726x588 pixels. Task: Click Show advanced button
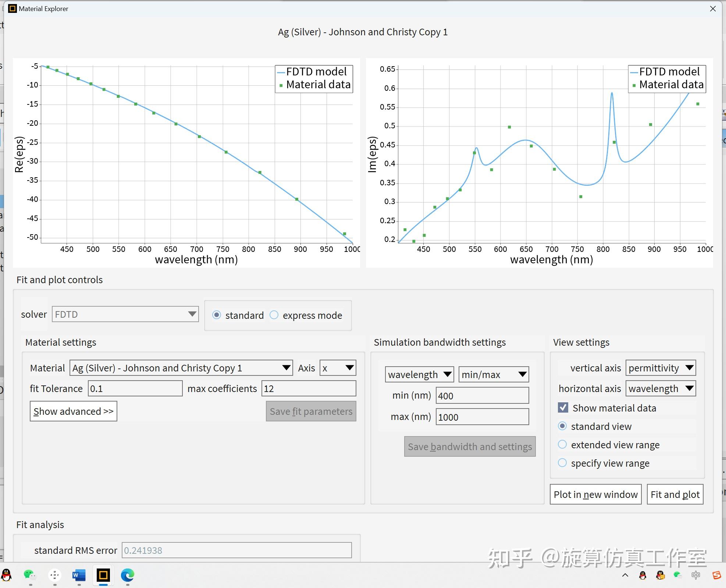tap(74, 411)
